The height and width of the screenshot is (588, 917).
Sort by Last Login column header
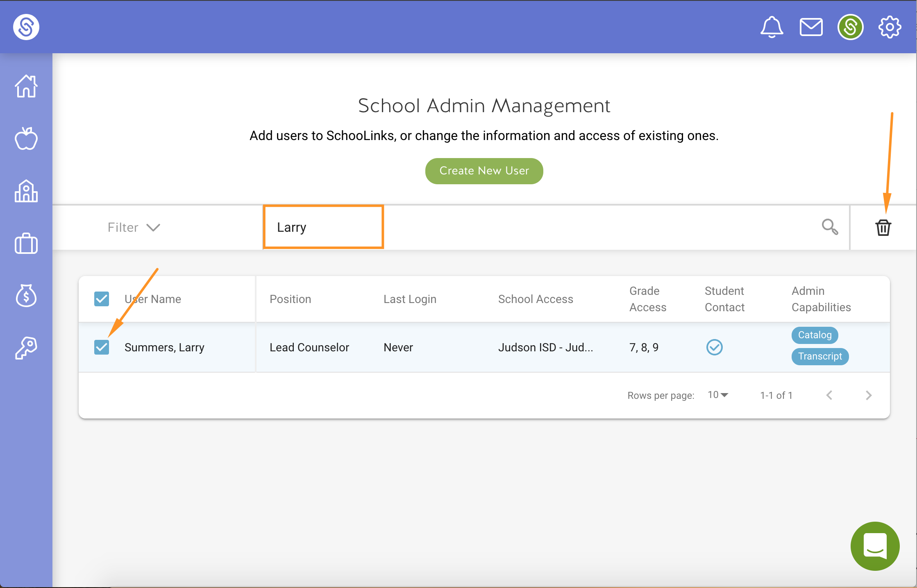pyautogui.click(x=410, y=299)
